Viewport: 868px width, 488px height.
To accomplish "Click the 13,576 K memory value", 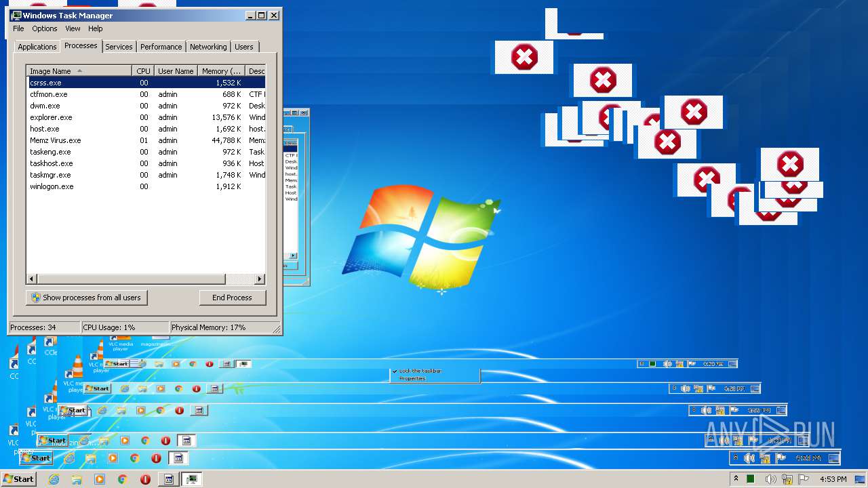I will tap(226, 117).
